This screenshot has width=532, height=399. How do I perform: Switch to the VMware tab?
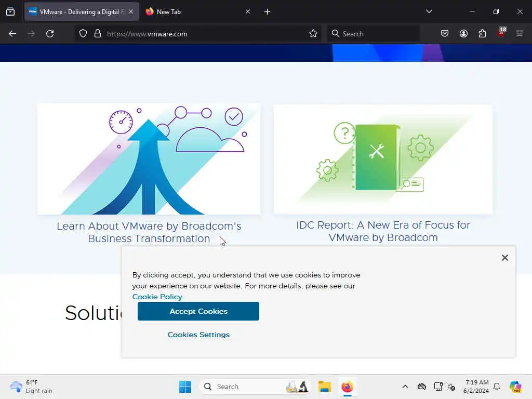(x=82, y=11)
